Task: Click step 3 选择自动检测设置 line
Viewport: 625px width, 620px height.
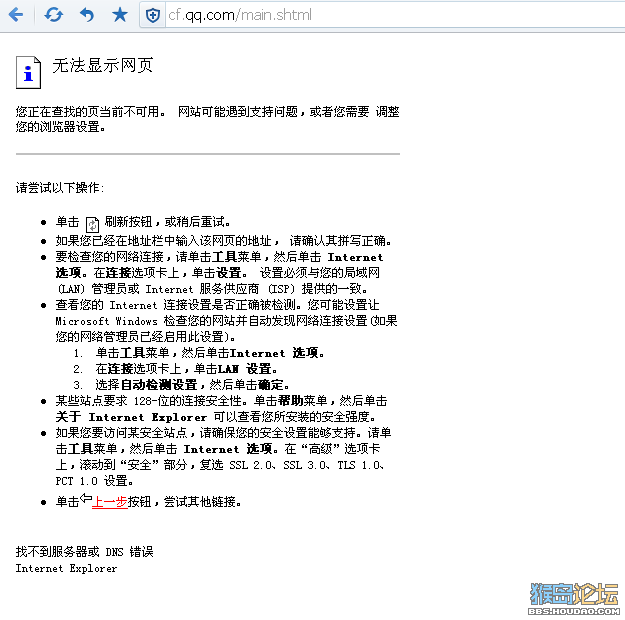Action: [192, 385]
